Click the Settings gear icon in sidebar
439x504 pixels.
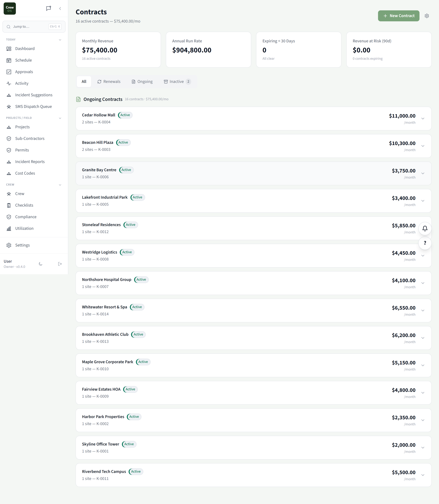[9, 245]
